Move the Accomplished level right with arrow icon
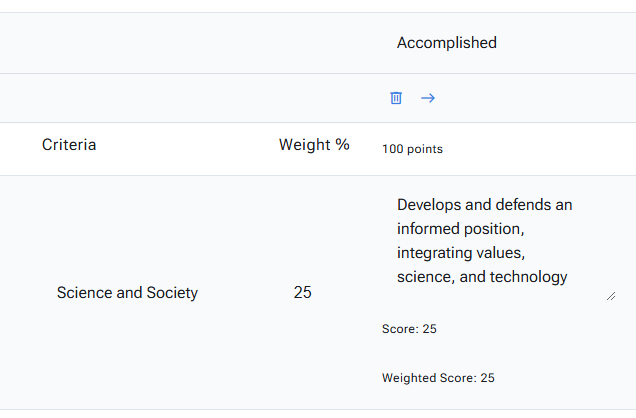This screenshot has width=636, height=418. tap(428, 98)
